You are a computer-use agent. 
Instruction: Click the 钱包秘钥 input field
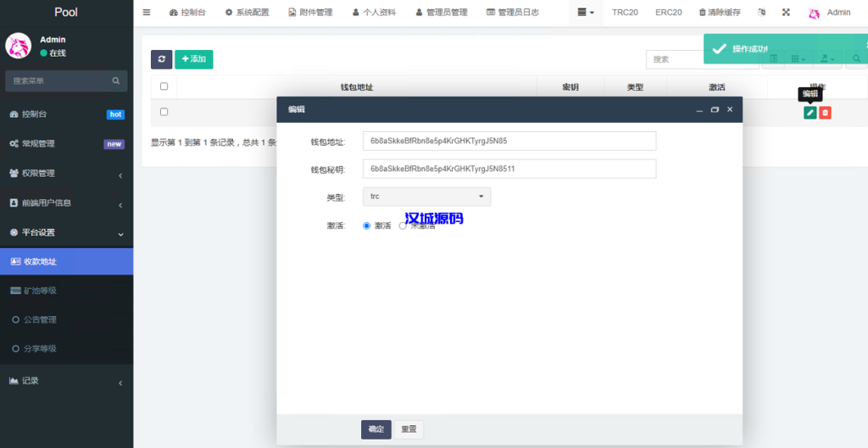tap(509, 169)
